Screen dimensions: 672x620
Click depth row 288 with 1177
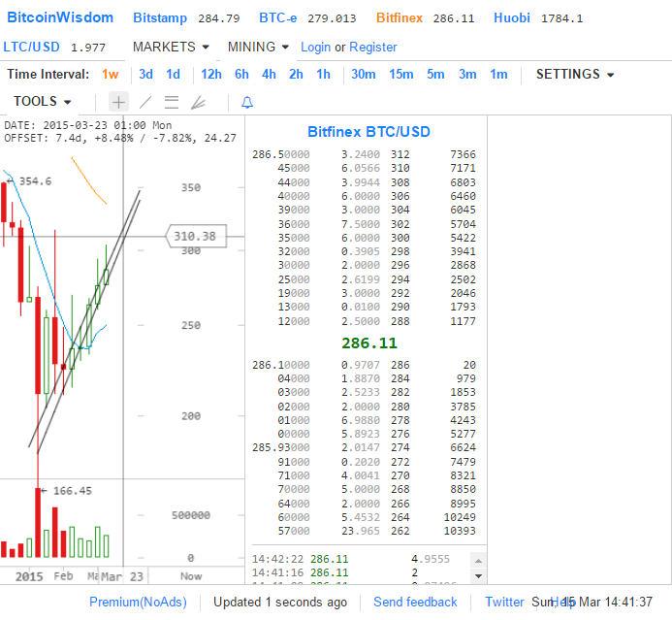click(432, 321)
